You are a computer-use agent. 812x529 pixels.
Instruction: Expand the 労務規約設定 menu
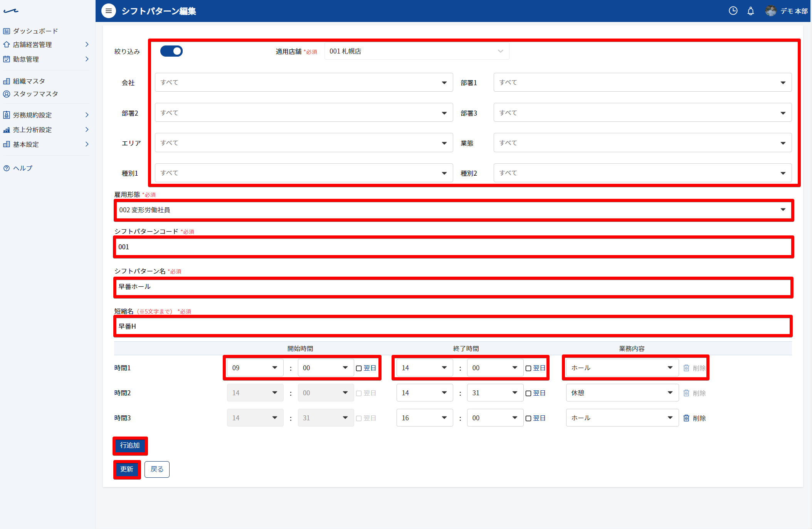pos(46,115)
